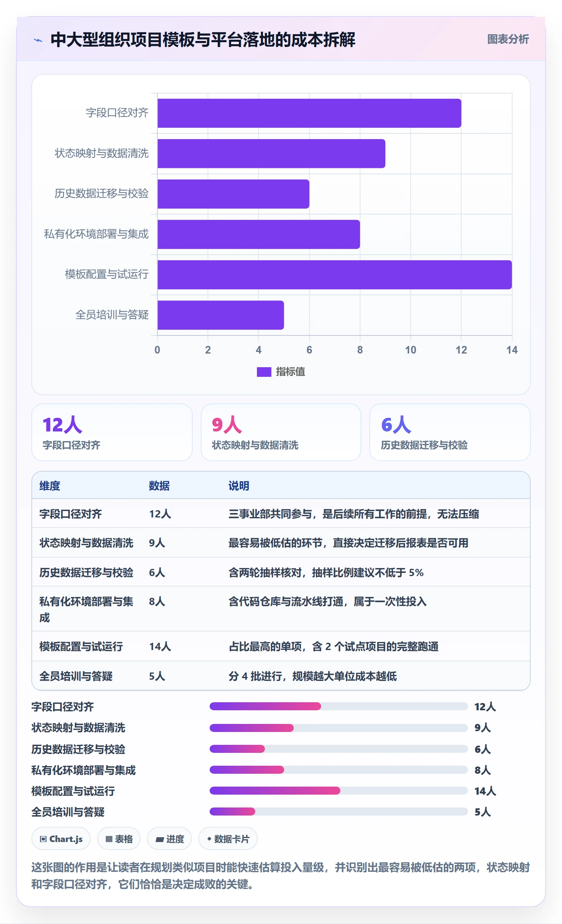Screen dimensions: 562x924
Task: Click the 模板配置与试运行 chart bar
Action: pyautogui.click(x=334, y=275)
